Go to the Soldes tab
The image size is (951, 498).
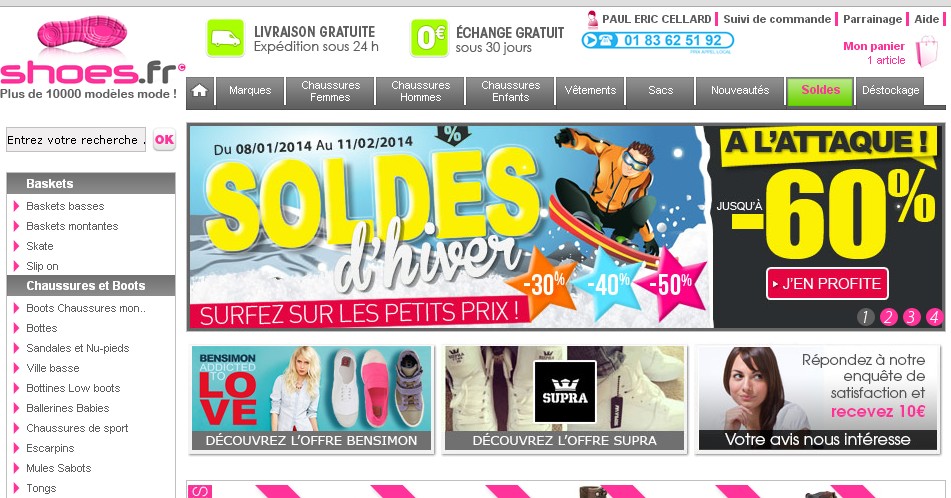click(x=820, y=91)
